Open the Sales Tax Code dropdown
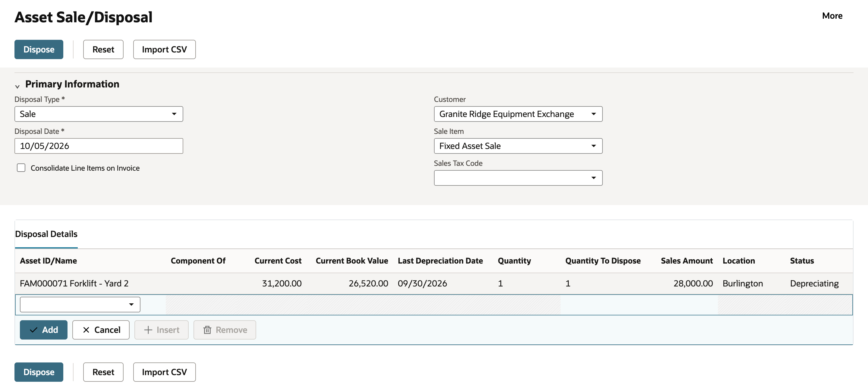Viewport: 868px width, 392px height. click(518, 178)
